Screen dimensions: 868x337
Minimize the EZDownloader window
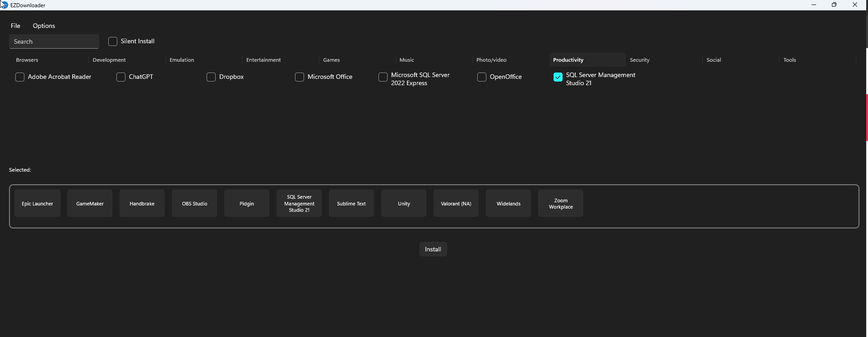point(814,5)
